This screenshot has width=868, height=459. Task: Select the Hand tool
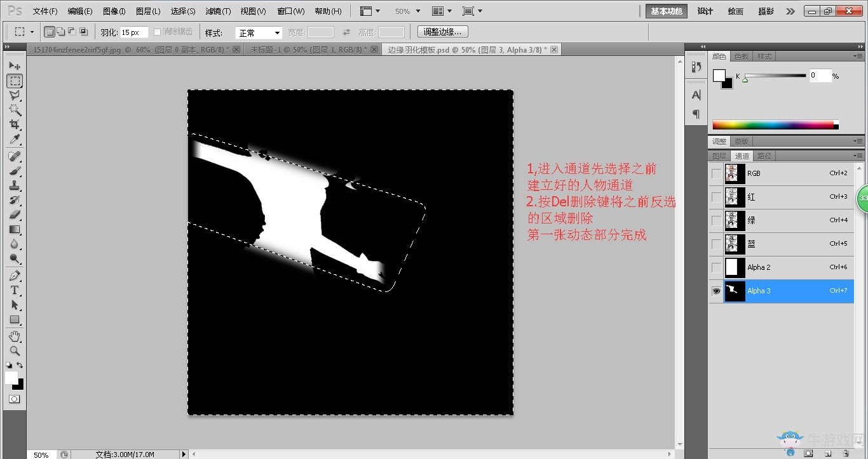click(x=15, y=336)
